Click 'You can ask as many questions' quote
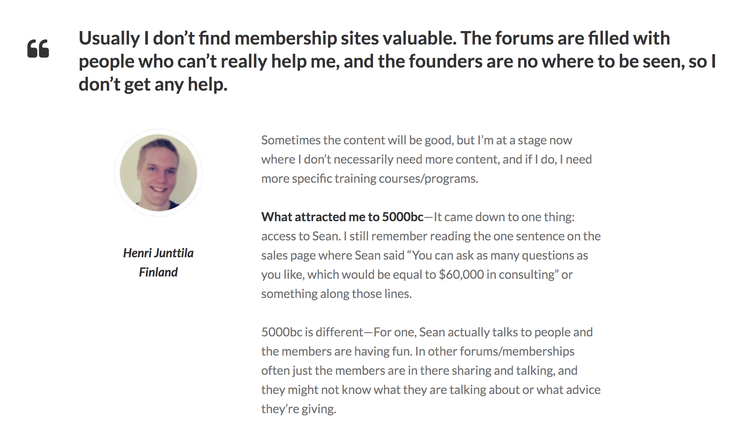The width and height of the screenshot is (750, 447). pyautogui.click(x=500, y=255)
